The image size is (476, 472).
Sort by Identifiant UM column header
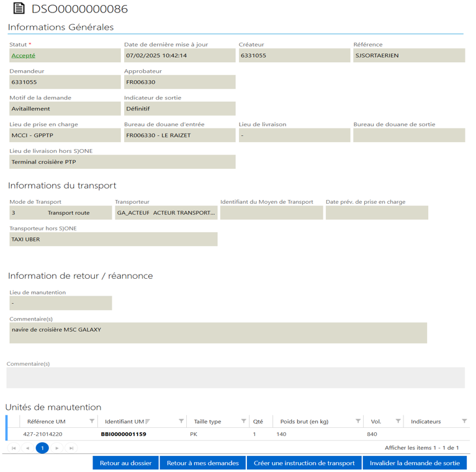pos(124,421)
